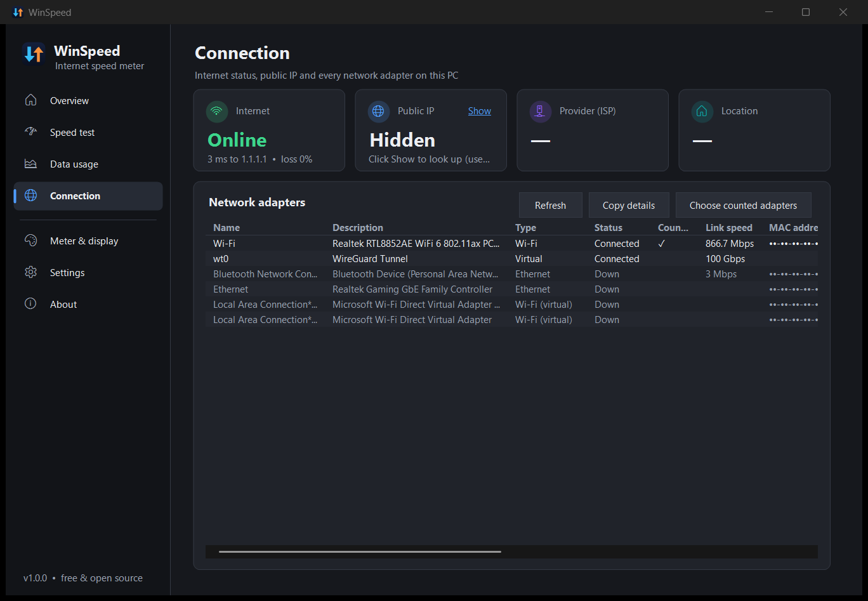Click the 866.7 Mbps link speed value
868x601 pixels.
(730, 244)
